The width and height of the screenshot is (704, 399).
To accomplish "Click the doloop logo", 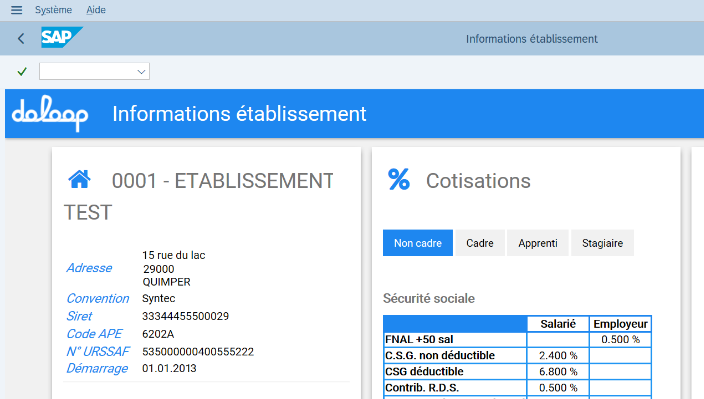I will click(50, 114).
